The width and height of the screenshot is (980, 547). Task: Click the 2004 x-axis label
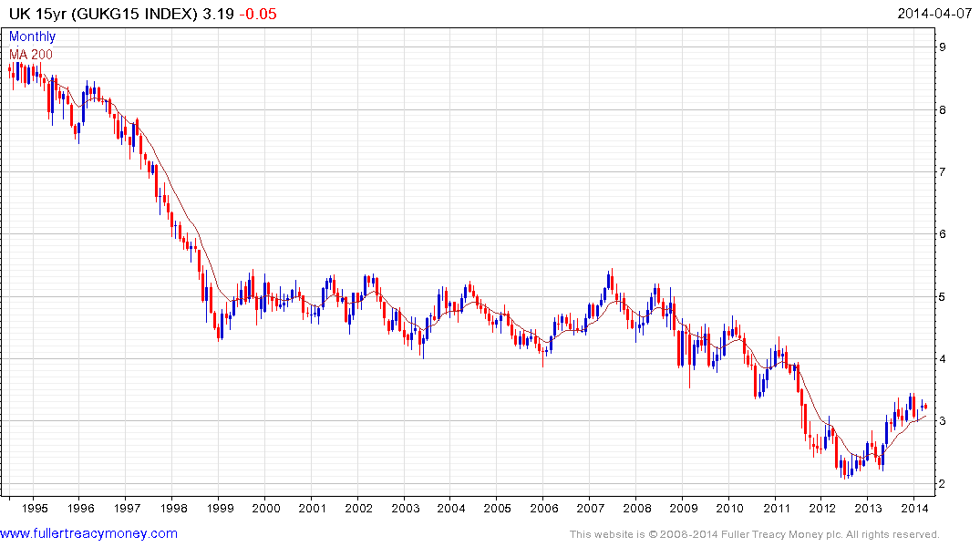coord(451,508)
